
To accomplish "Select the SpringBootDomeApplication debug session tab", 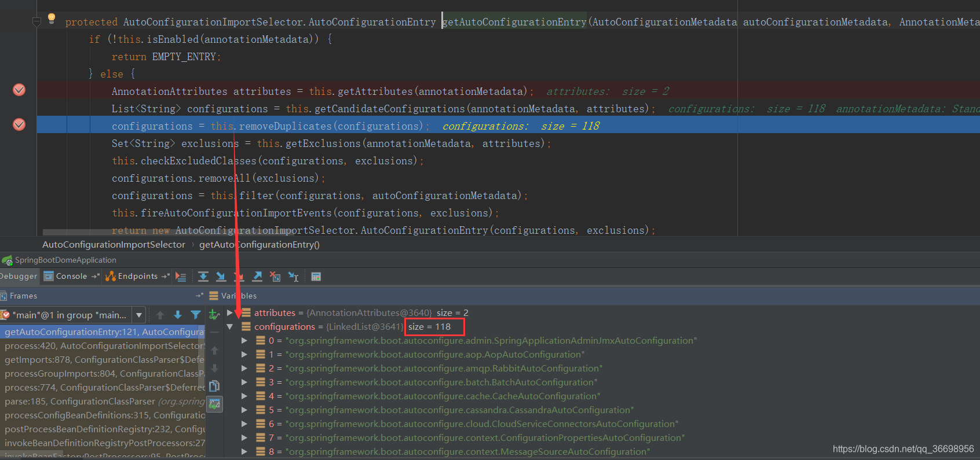I will tap(59, 260).
